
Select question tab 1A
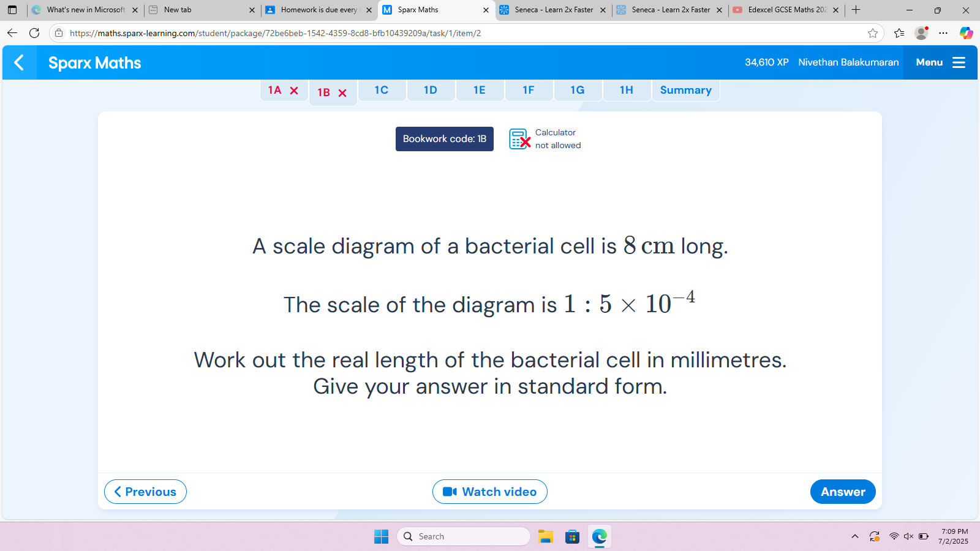284,91
